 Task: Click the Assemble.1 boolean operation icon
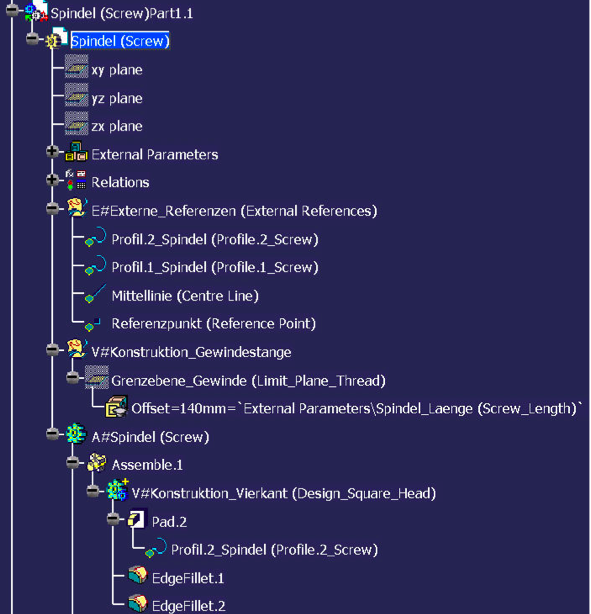click(x=97, y=463)
